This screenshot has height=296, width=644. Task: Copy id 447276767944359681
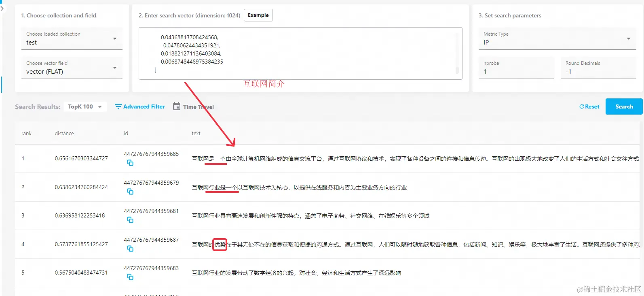coord(130,220)
